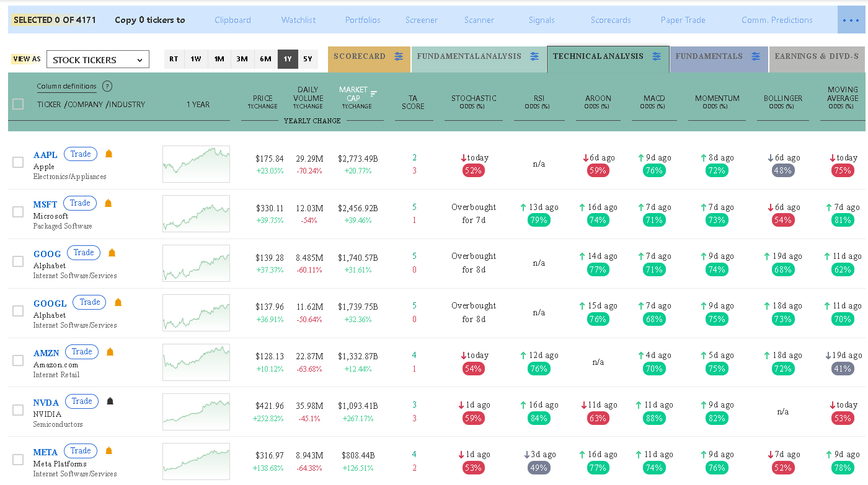Open Technical Analysis tab settings sliders icon

click(x=657, y=56)
